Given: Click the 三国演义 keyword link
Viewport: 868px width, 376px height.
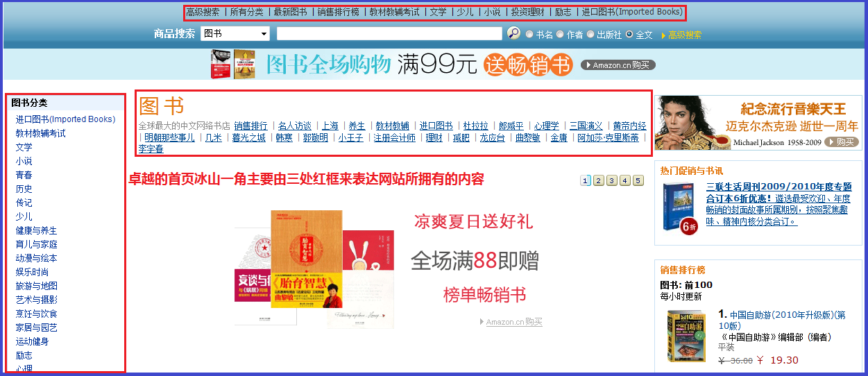Looking at the screenshot, I should (586, 126).
